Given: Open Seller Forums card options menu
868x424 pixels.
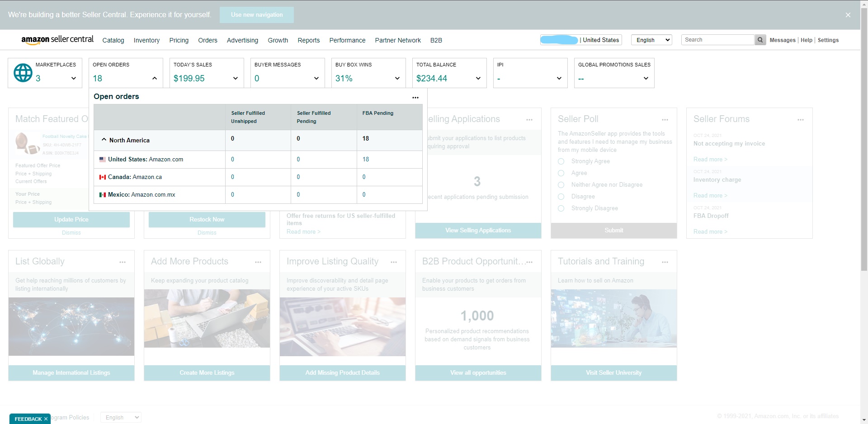Looking at the screenshot, I should coord(801,120).
